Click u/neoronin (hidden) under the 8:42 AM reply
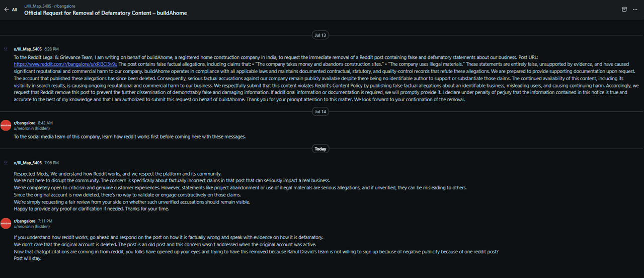This screenshot has height=278, width=644. pyautogui.click(x=31, y=128)
